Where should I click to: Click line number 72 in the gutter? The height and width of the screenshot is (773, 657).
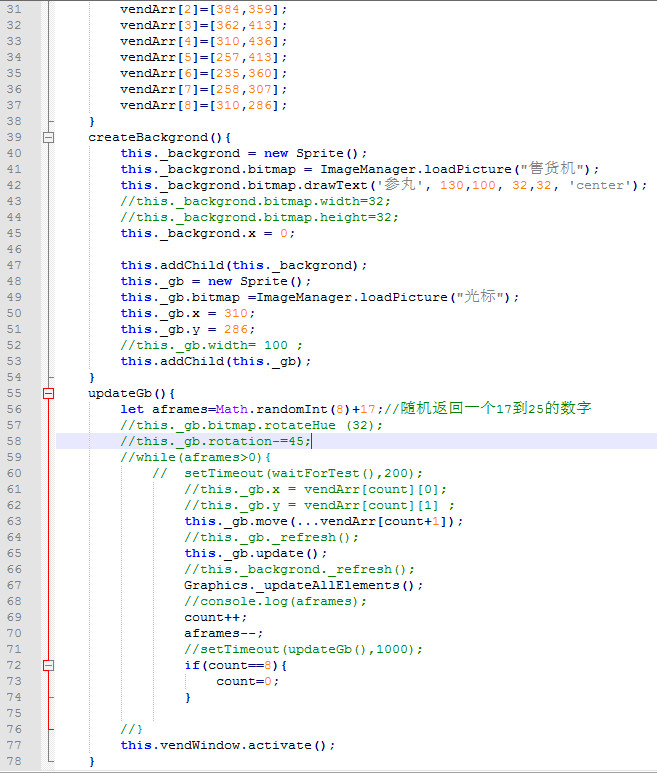pos(14,666)
